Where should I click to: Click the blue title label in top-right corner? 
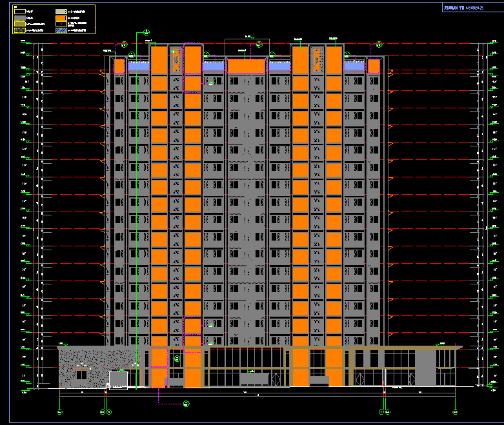(463, 8)
